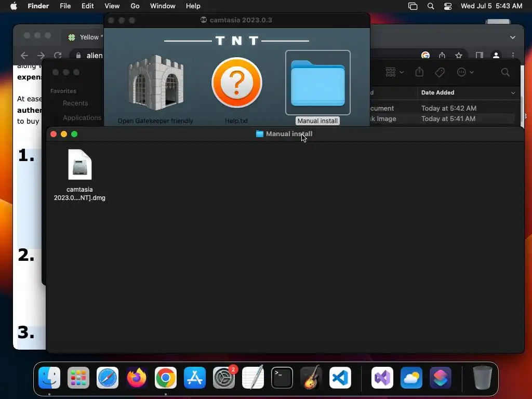Screen dimensions: 532x399
Task: Click Chrome's back arrow button
Action: [24, 55]
